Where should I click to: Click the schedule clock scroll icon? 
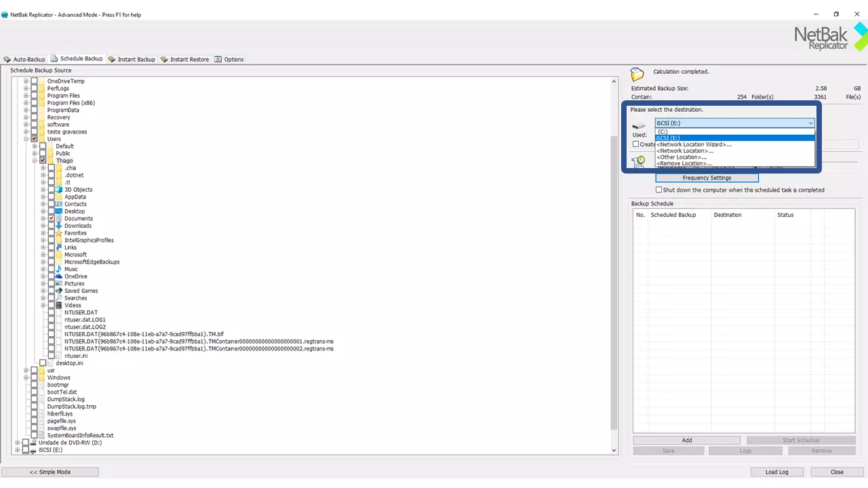click(639, 162)
